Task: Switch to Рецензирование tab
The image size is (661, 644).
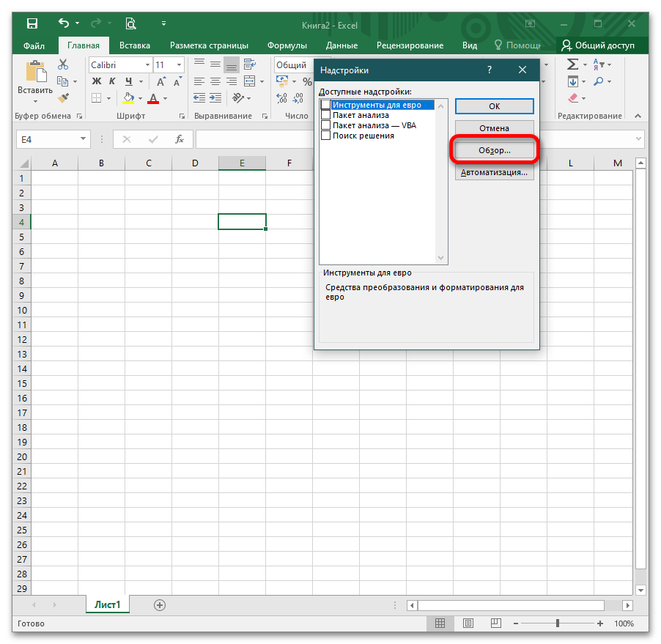Action: 410,45
